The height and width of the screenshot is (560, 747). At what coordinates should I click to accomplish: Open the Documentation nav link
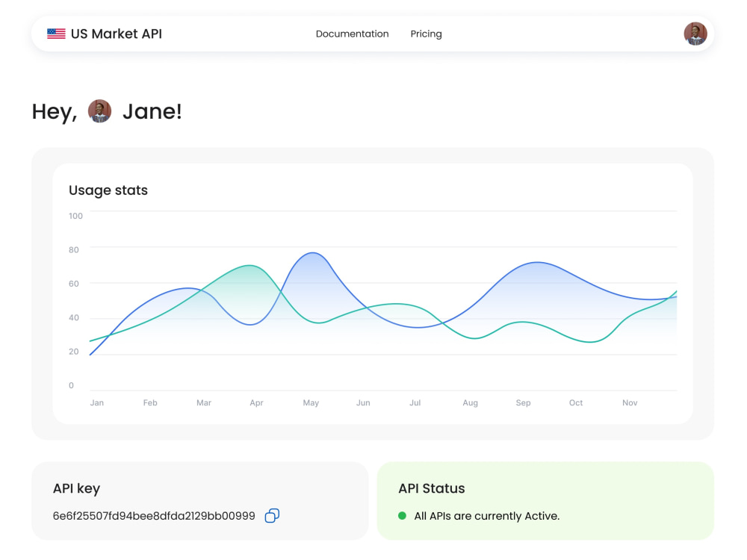[352, 34]
